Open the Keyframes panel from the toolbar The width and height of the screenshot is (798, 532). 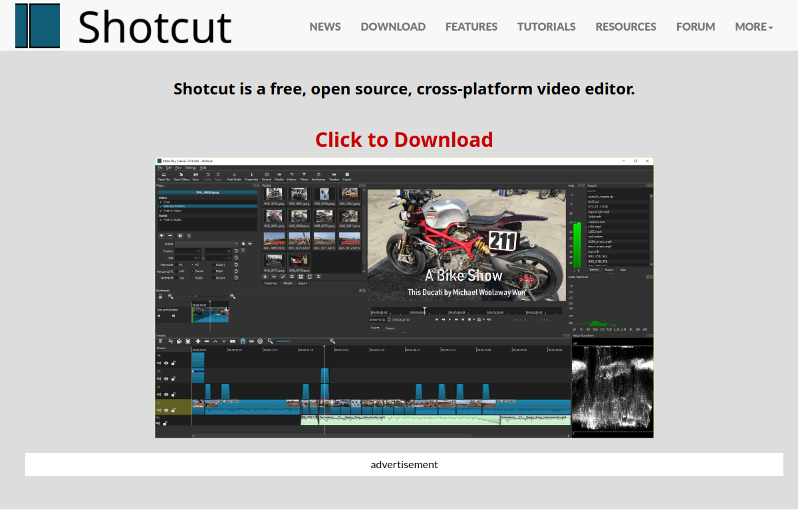click(318, 174)
